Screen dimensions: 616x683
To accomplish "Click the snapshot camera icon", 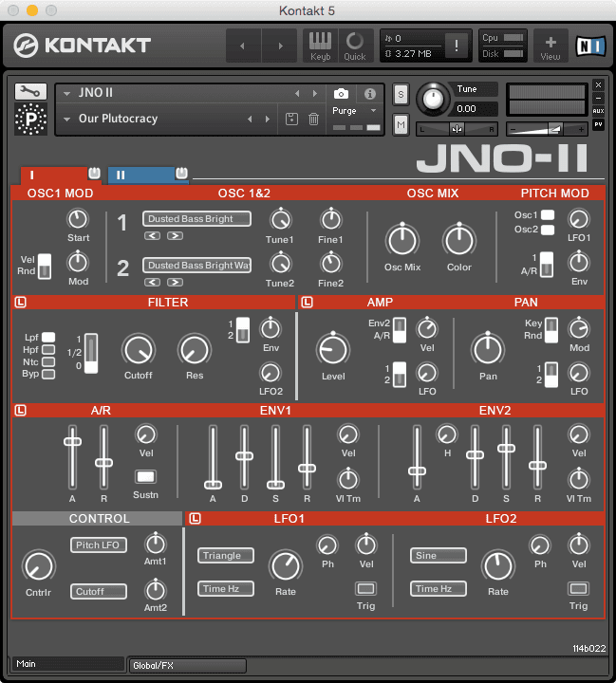I will (341, 94).
